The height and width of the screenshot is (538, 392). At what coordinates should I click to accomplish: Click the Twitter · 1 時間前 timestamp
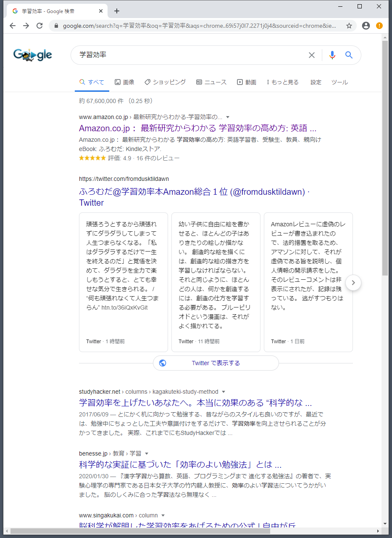[105, 342]
